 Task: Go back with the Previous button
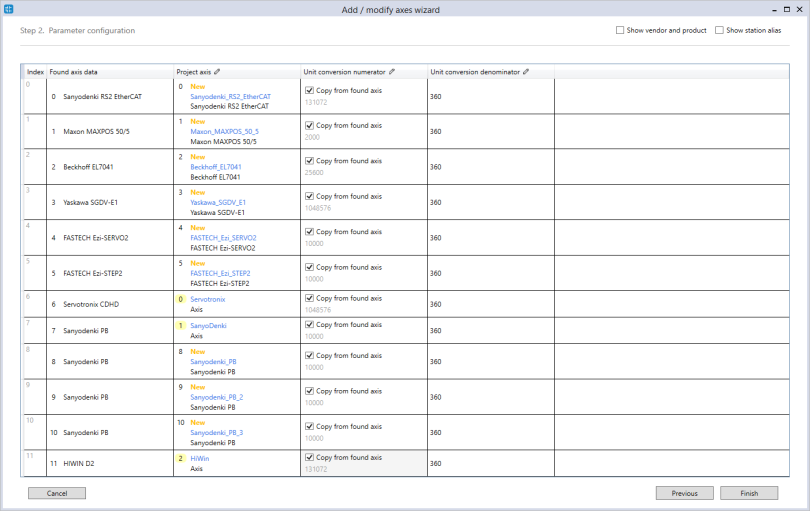(684, 493)
